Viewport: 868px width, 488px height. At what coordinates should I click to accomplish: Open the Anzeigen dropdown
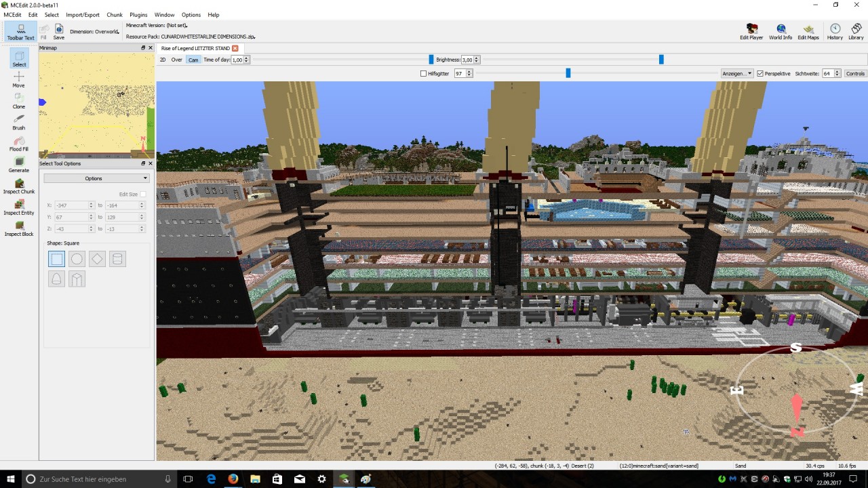coord(736,73)
